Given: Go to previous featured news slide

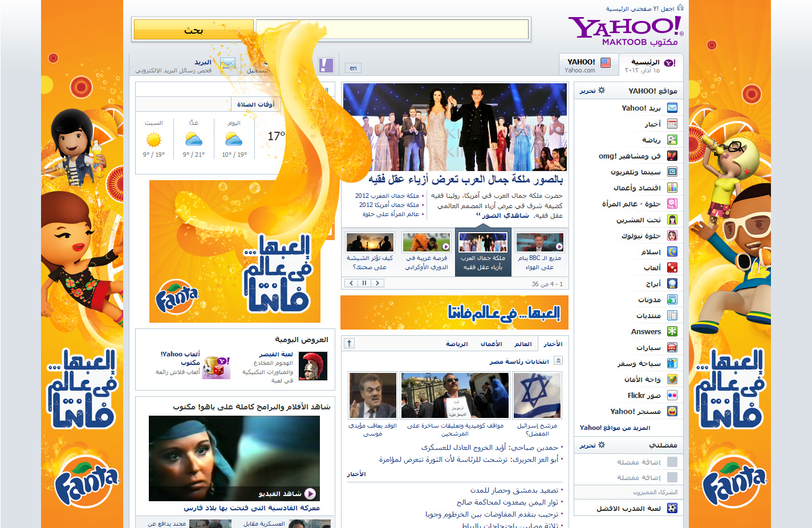Looking at the screenshot, I should (351, 283).
